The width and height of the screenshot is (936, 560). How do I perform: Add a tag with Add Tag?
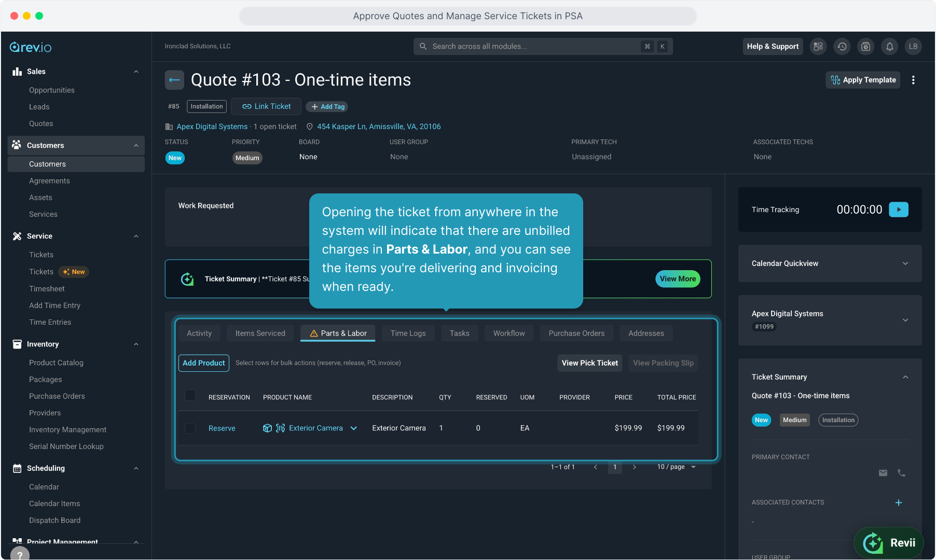point(327,107)
